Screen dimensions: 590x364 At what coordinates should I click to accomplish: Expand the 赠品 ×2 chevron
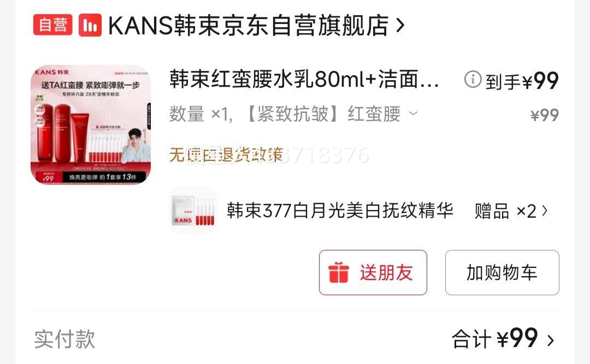coord(545,211)
